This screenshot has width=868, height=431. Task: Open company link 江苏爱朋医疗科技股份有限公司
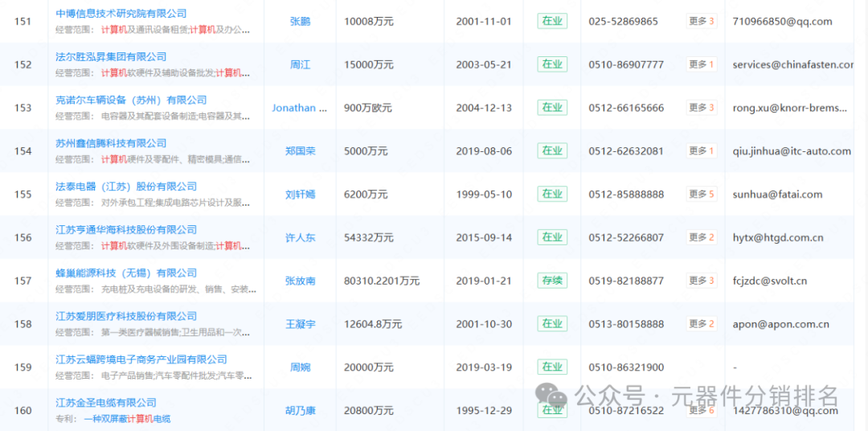coord(126,316)
